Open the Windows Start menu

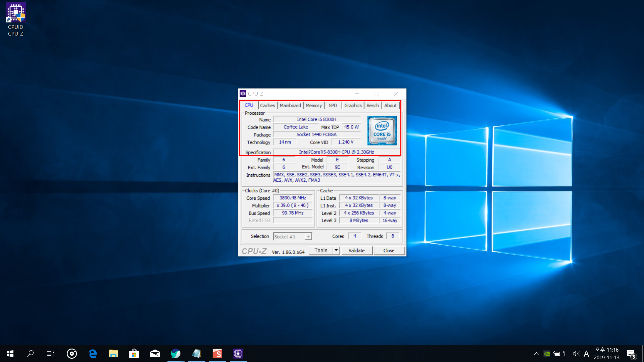10,353
